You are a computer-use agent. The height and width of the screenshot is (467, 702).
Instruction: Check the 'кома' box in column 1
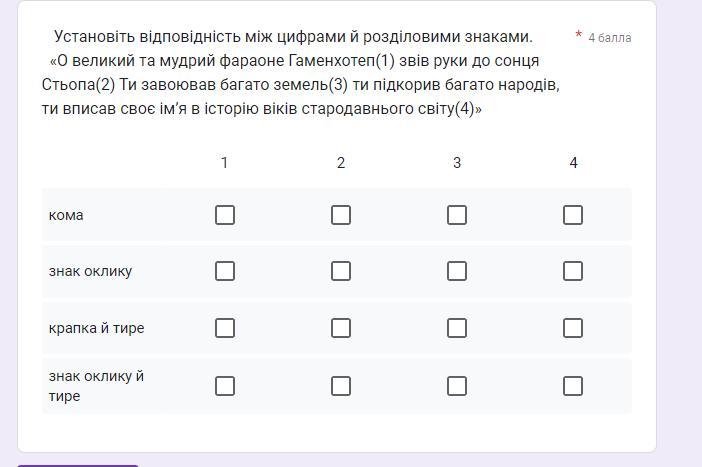(x=225, y=215)
